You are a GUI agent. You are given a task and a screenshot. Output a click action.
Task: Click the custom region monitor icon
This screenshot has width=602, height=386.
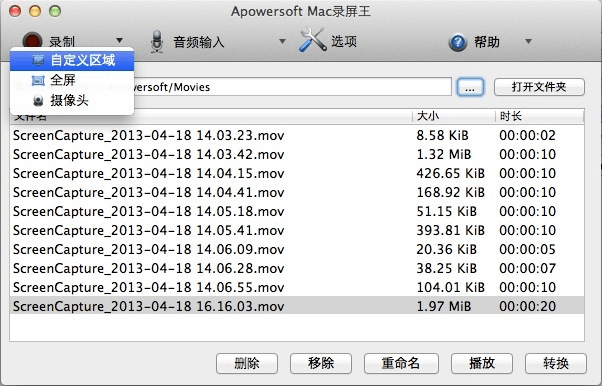(38, 60)
